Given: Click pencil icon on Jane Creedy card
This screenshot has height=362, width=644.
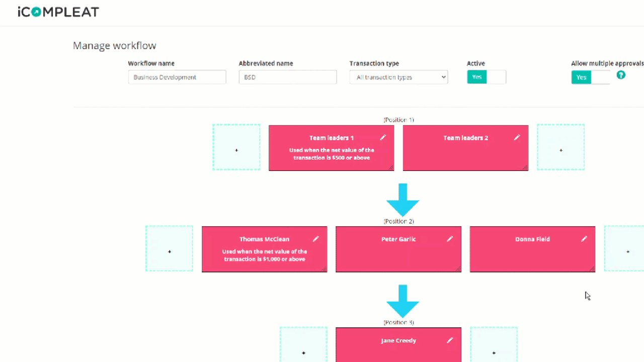Looking at the screenshot, I should tap(450, 340).
